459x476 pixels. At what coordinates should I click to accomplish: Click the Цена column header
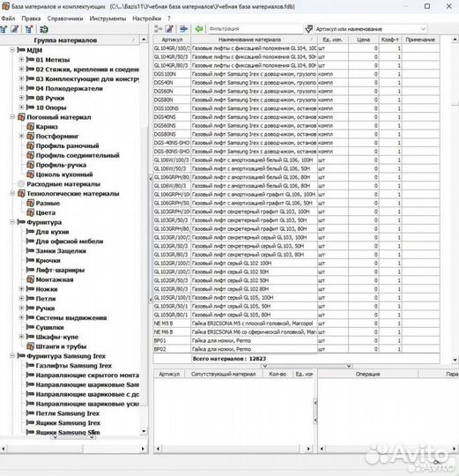click(x=364, y=40)
